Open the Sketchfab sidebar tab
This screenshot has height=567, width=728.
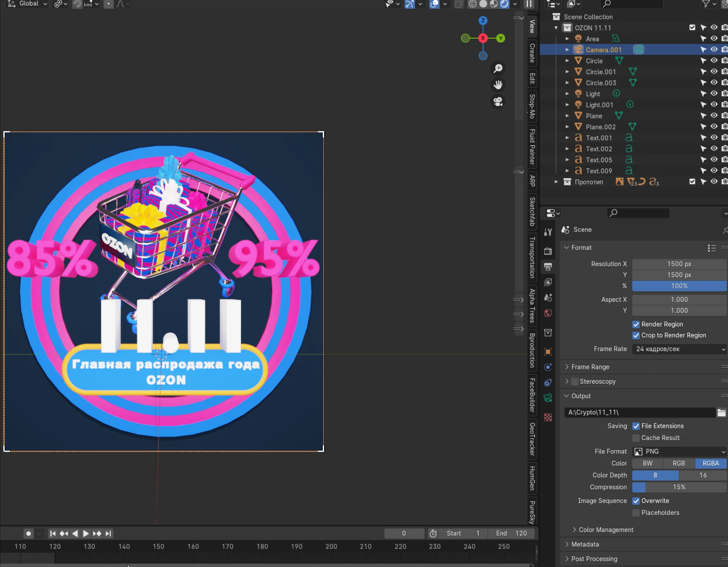[532, 212]
